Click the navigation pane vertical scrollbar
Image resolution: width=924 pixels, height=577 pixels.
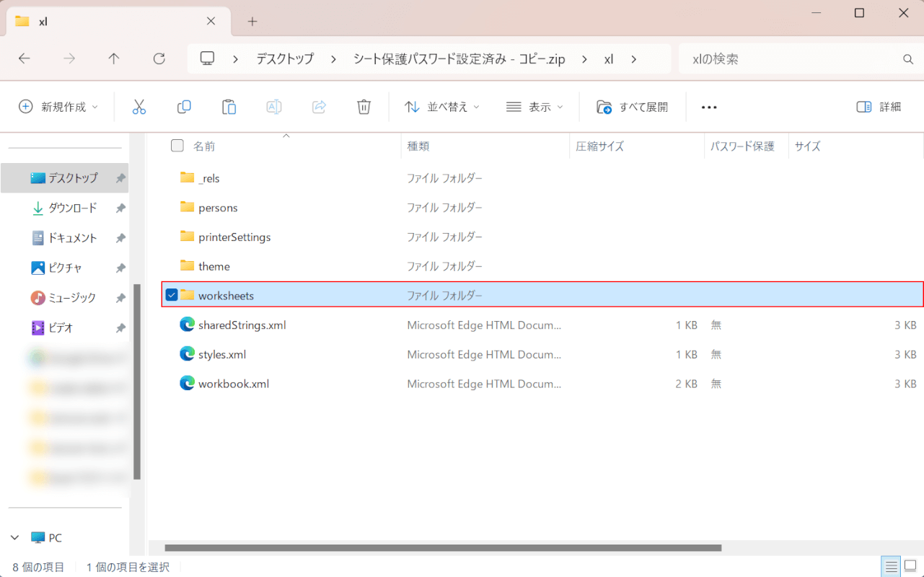(137, 382)
